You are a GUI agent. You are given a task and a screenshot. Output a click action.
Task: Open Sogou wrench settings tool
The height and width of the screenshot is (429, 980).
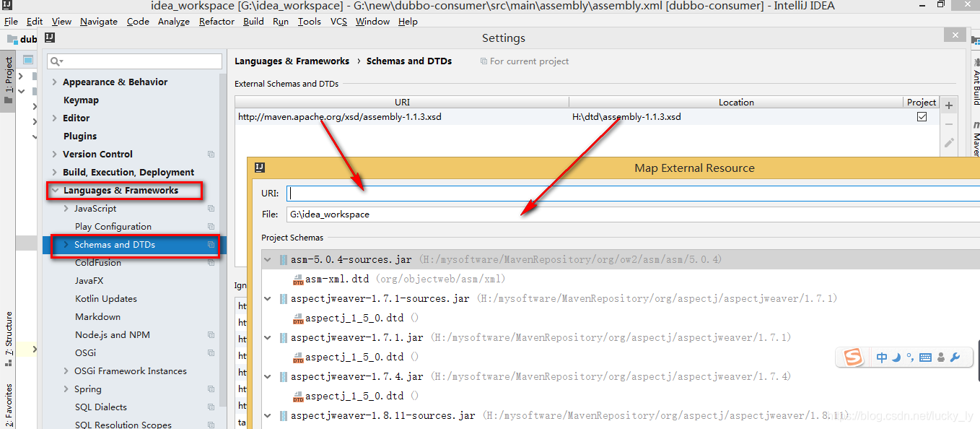point(955,357)
